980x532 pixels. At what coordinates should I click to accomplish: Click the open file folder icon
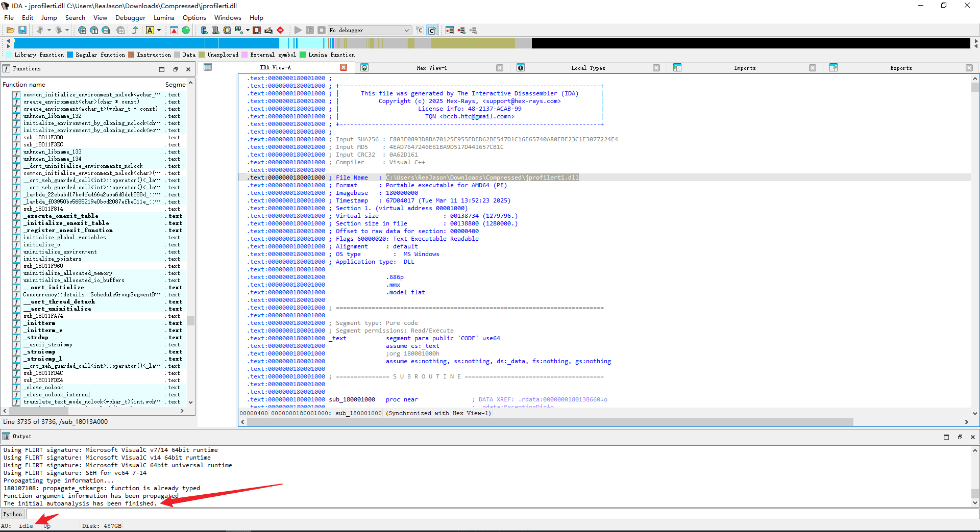point(10,30)
